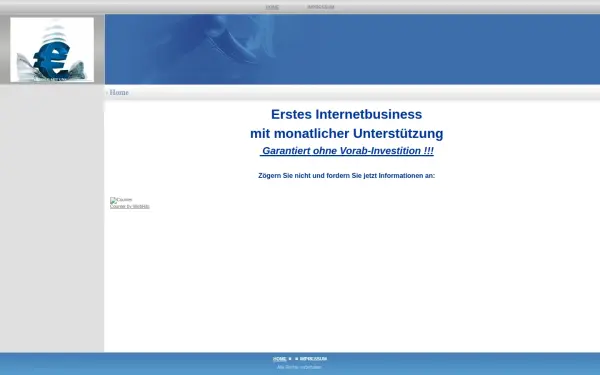Click the IMPRESSUM link in the footer
This screenshot has width=600, height=375.
313,359
